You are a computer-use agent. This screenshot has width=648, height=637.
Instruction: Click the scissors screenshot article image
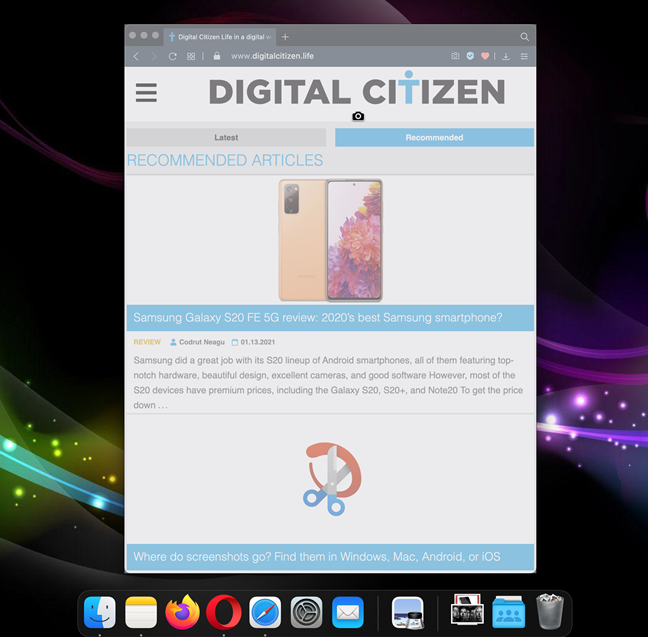332,479
